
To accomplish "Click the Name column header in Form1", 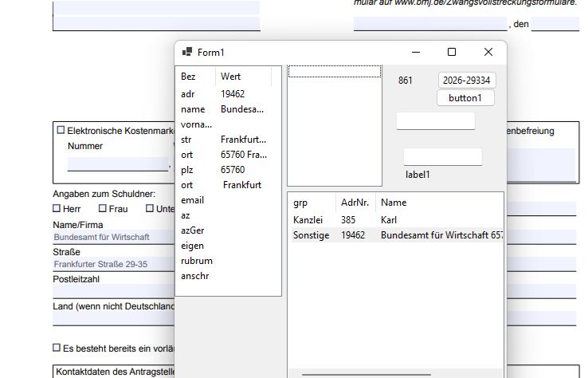I will coord(439,203).
